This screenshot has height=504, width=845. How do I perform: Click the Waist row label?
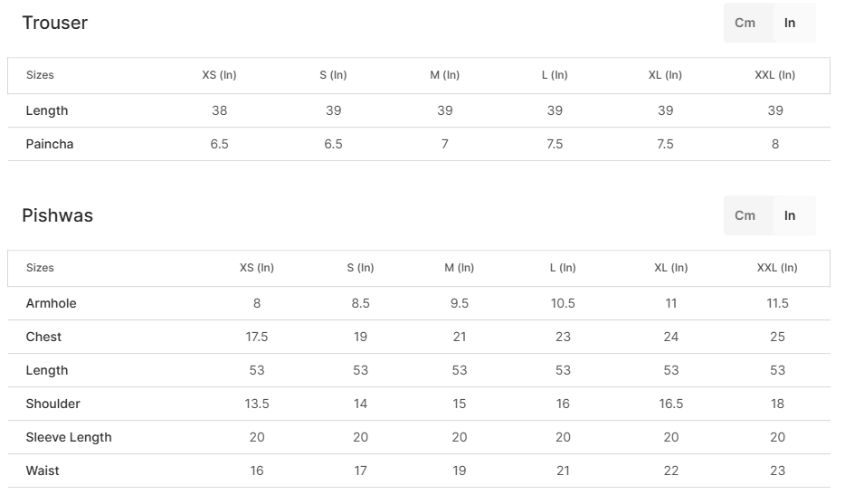tap(43, 471)
